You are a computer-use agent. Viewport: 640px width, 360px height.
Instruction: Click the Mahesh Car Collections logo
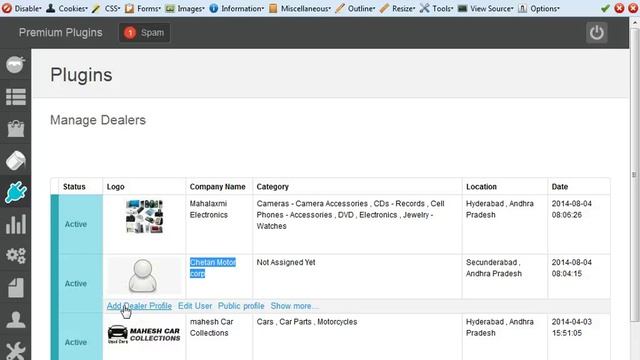click(x=144, y=334)
